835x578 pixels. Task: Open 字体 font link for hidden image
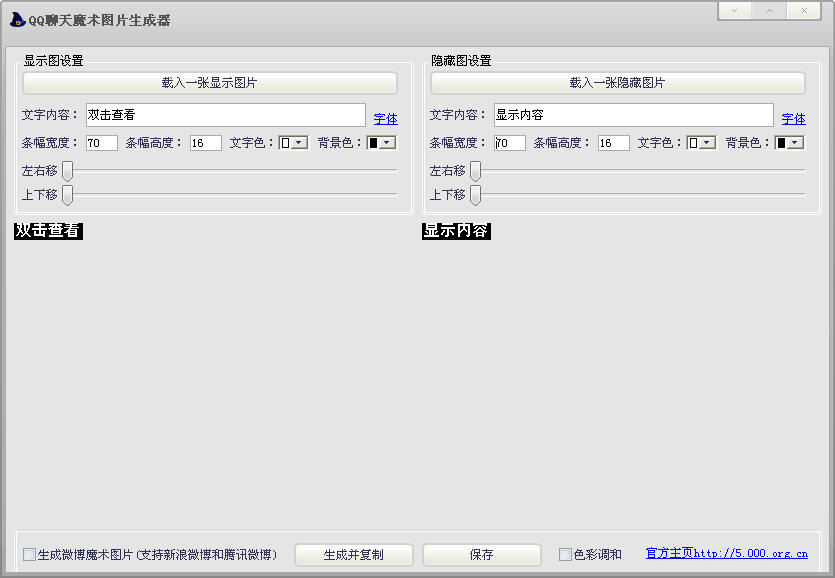(793, 119)
